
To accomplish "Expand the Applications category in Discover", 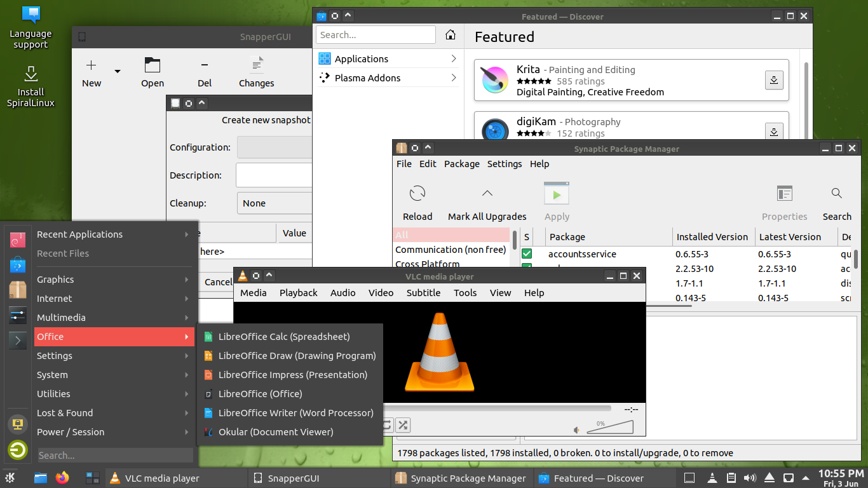I will tap(388, 58).
